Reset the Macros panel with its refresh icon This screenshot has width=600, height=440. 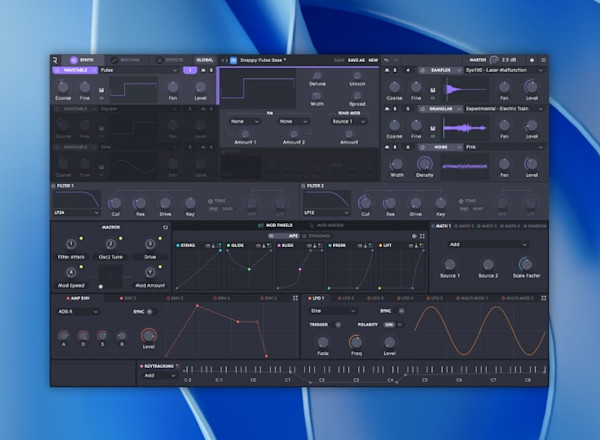(x=165, y=226)
